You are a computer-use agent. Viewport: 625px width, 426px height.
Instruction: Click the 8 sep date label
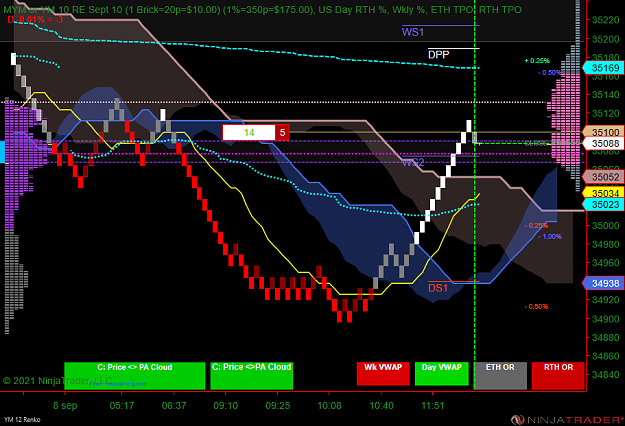coord(65,406)
